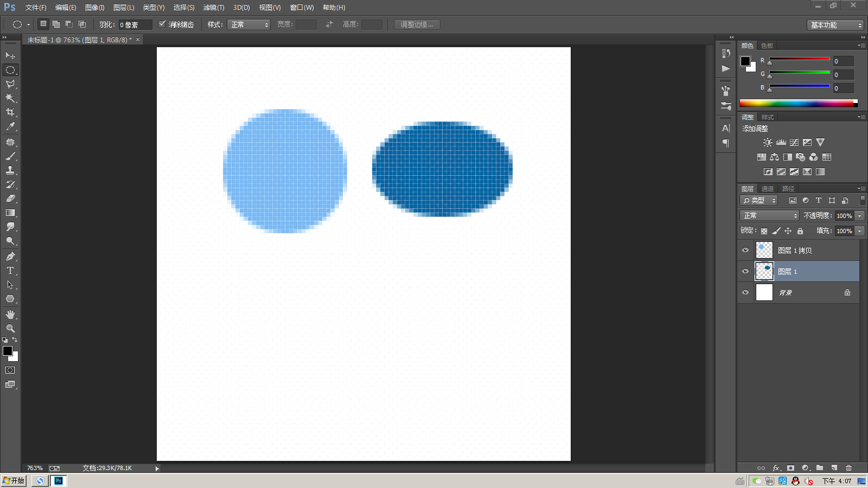The height and width of the screenshot is (488, 868).
Task: Toggle lock all for layer
Action: pyautogui.click(x=800, y=231)
